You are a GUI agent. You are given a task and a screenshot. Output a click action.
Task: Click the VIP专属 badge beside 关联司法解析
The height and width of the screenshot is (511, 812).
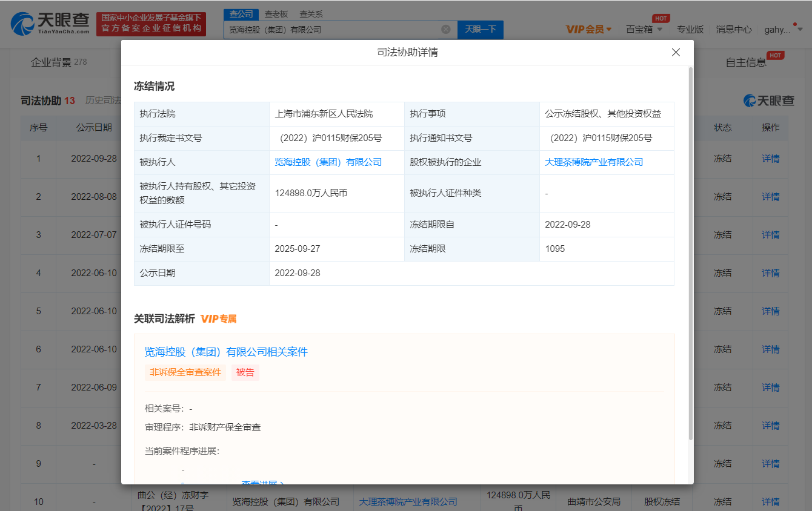click(x=219, y=318)
